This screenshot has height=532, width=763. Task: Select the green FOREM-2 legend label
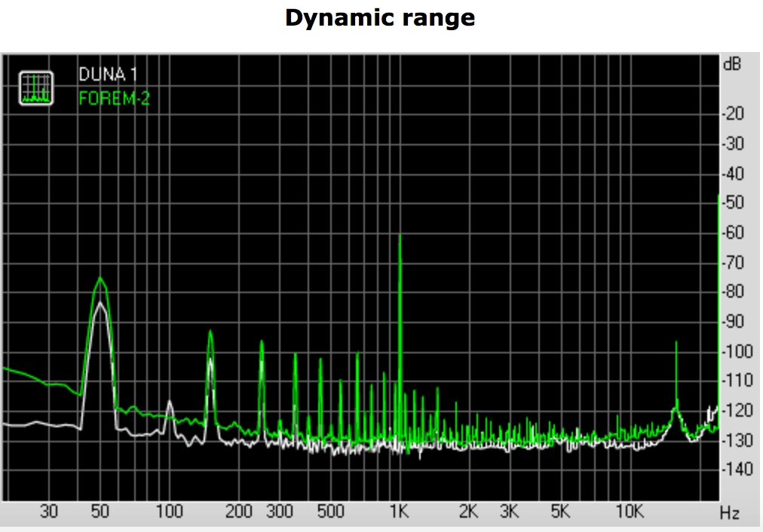click(x=114, y=99)
